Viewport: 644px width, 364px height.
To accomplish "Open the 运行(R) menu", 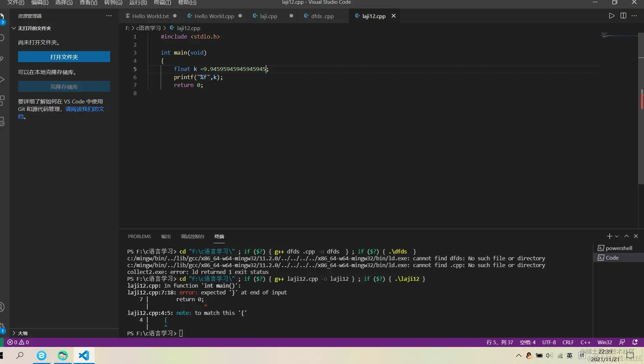I will [138, 2].
